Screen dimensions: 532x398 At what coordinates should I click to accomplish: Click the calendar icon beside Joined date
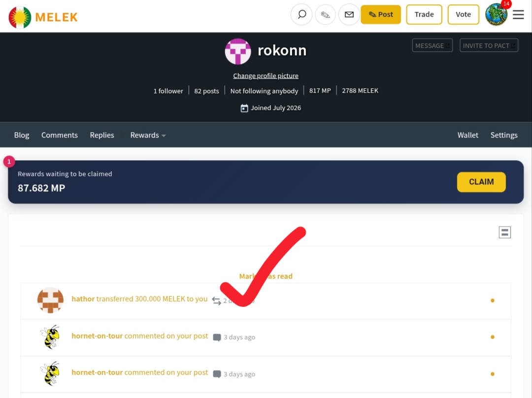(244, 109)
